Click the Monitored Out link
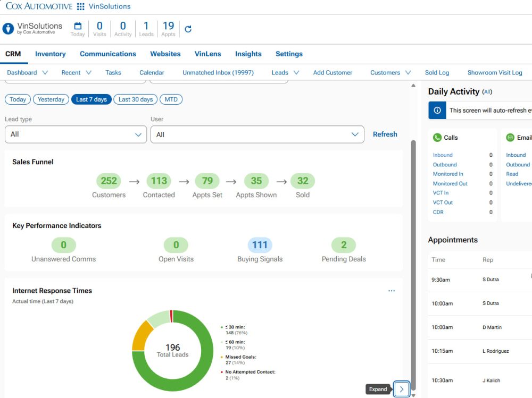 pyautogui.click(x=450, y=183)
